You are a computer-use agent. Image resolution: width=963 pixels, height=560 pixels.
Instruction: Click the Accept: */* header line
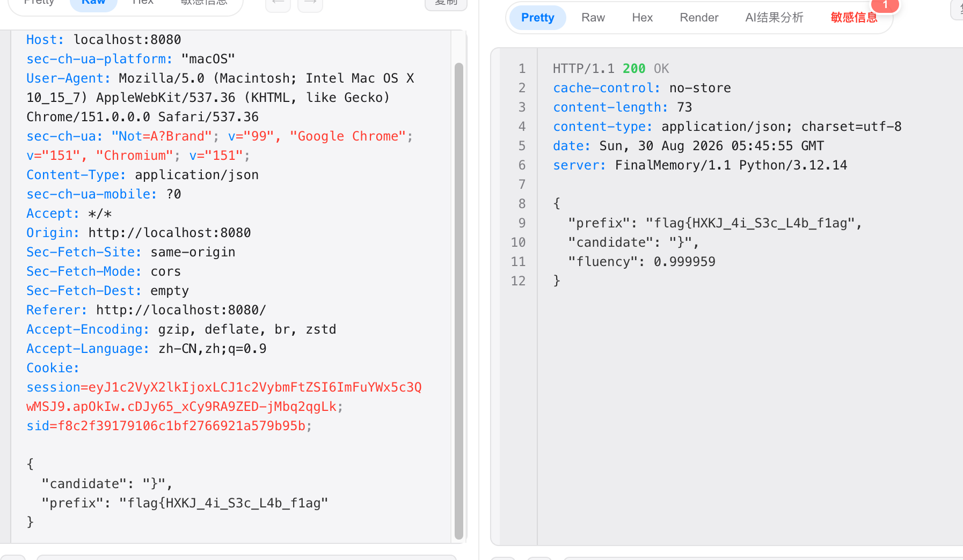[69, 213]
